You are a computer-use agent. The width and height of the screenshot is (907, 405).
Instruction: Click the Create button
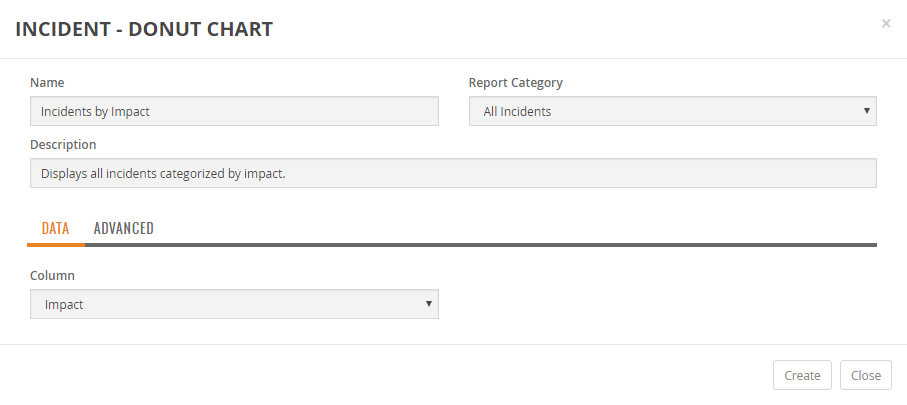(x=802, y=375)
